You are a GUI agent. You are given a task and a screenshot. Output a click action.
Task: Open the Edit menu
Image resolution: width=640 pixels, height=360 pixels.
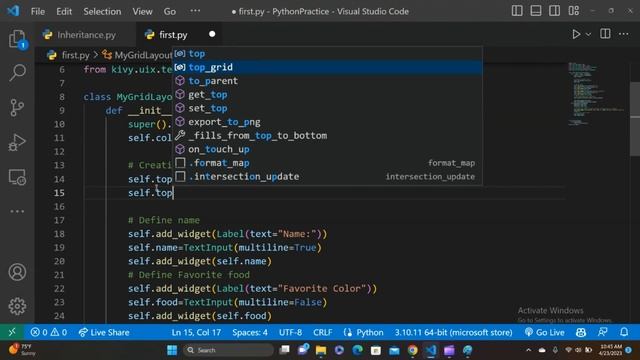click(64, 11)
